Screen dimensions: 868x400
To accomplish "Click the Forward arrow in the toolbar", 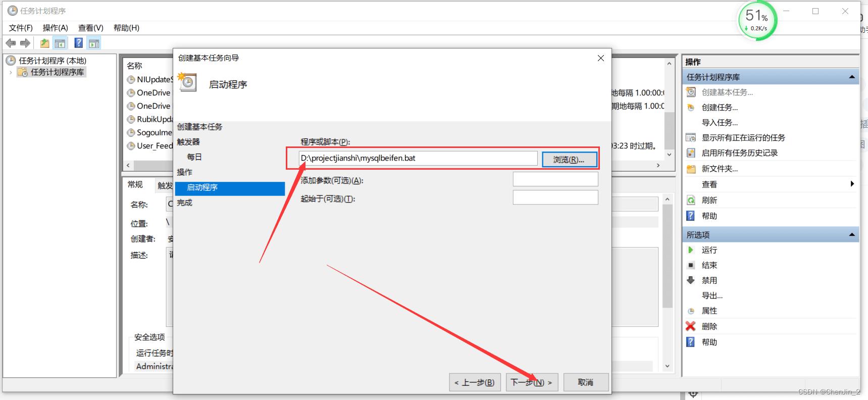I will [x=25, y=43].
